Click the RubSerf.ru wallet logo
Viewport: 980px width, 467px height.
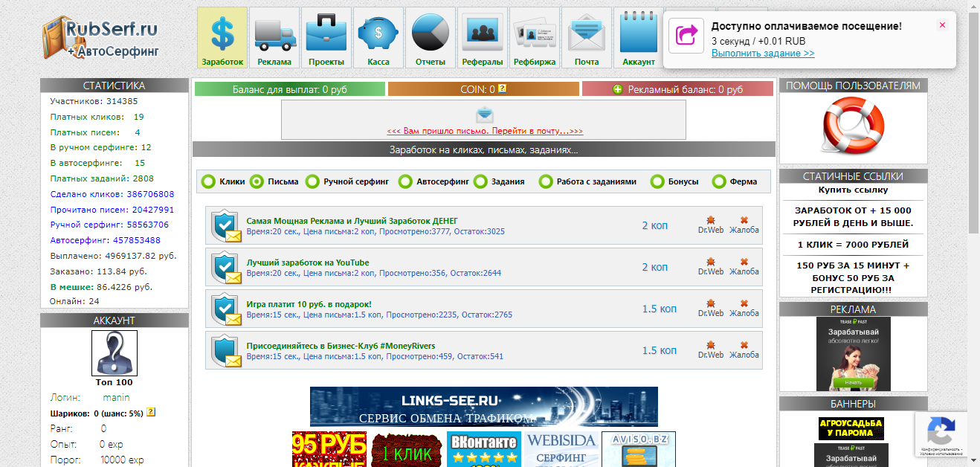102,38
